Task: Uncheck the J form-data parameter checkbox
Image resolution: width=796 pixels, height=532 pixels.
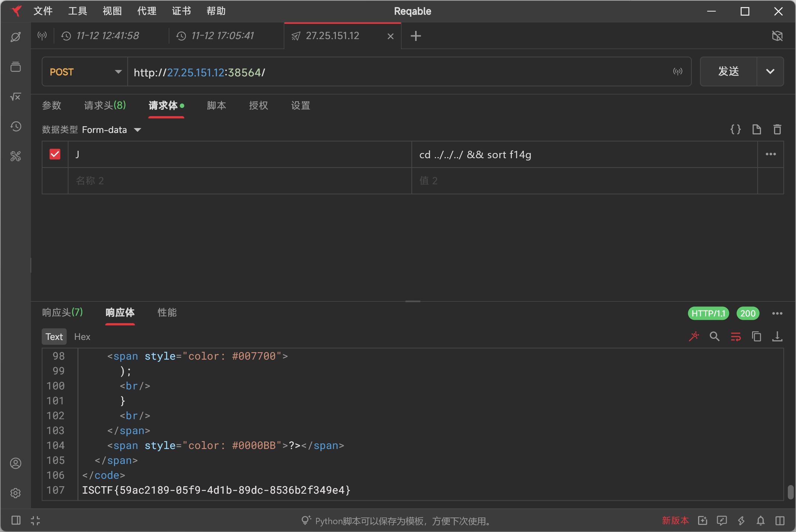Action: click(55, 154)
